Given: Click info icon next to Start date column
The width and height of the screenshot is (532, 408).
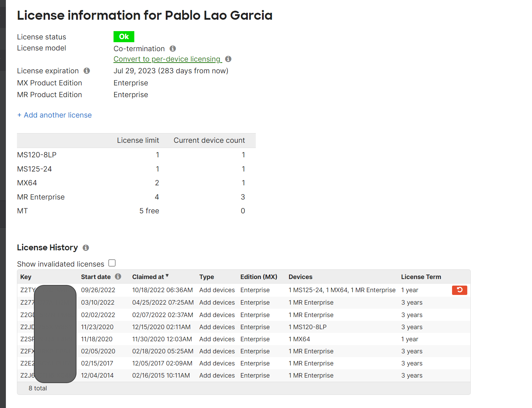Looking at the screenshot, I should (x=118, y=277).
